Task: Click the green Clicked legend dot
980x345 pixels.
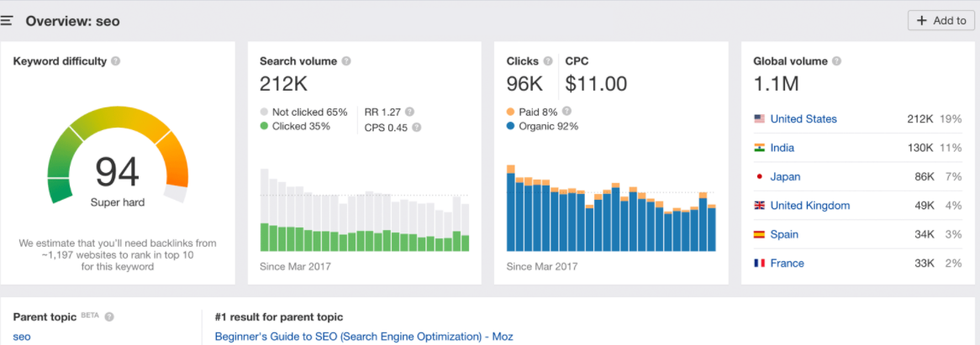Action: (x=265, y=126)
